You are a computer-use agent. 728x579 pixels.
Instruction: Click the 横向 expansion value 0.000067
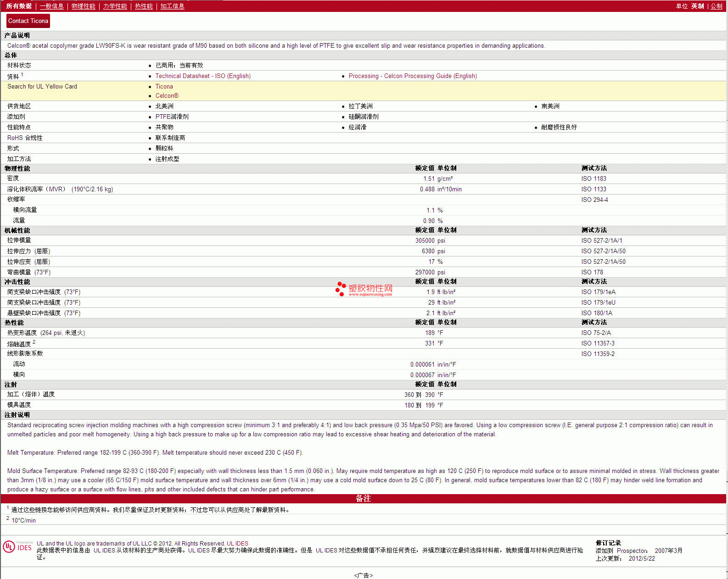pos(422,375)
